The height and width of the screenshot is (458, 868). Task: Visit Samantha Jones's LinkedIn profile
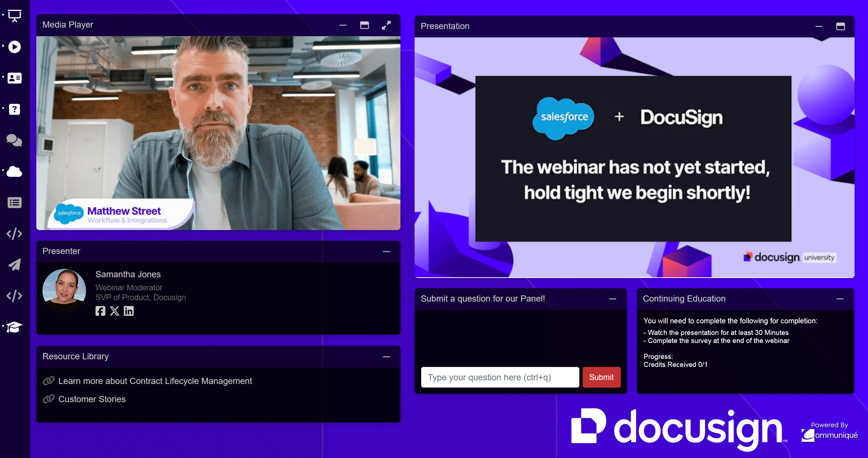click(x=129, y=311)
